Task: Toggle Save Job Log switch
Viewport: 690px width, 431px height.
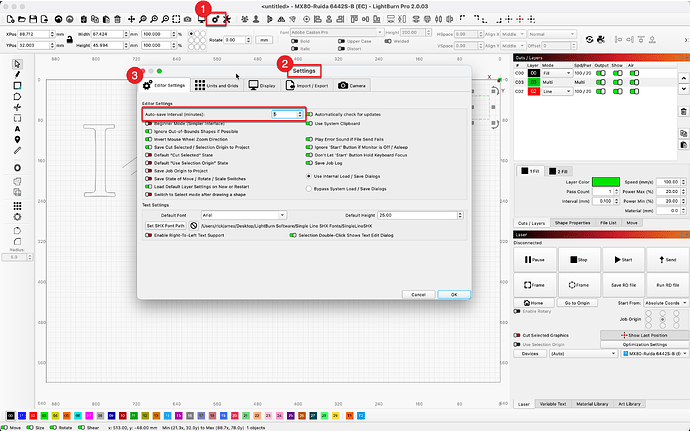Action: (x=310, y=163)
